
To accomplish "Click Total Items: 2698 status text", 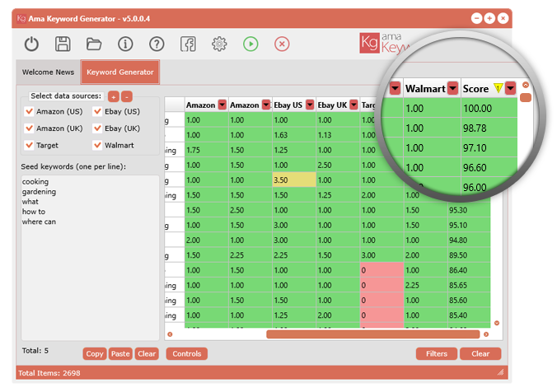I will [x=49, y=373].
